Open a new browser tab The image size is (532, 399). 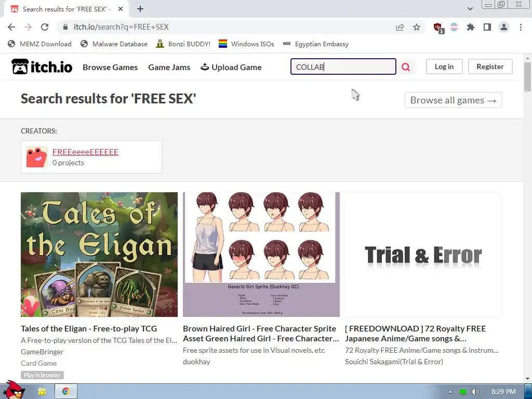pyautogui.click(x=140, y=9)
